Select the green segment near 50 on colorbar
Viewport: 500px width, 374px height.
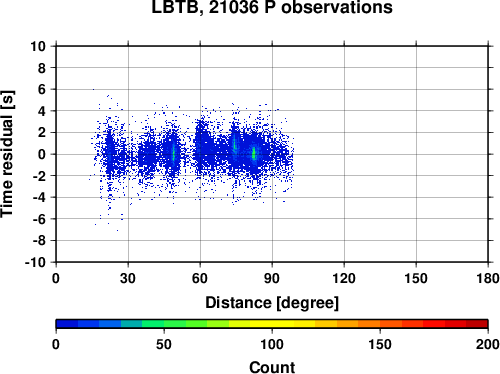pyautogui.click(x=164, y=324)
